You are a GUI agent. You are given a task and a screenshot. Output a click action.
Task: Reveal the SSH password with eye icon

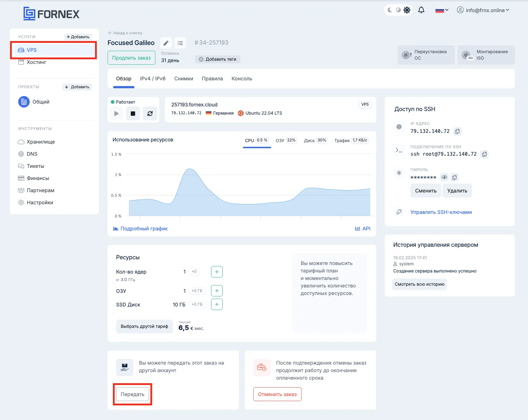point(444,177)
